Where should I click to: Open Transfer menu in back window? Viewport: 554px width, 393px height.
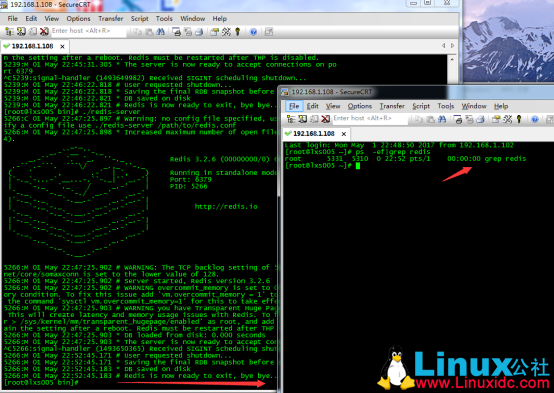click(111, 19)
